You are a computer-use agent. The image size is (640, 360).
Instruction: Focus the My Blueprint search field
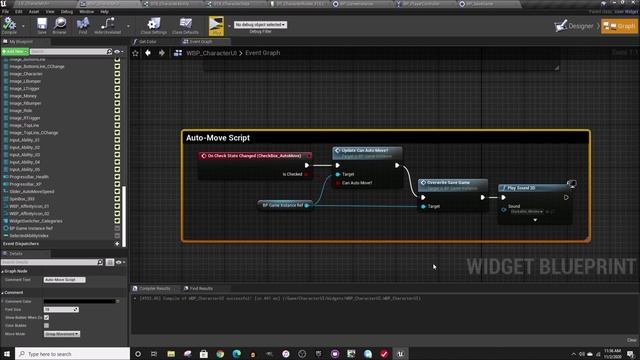click(x=70, y=52)
